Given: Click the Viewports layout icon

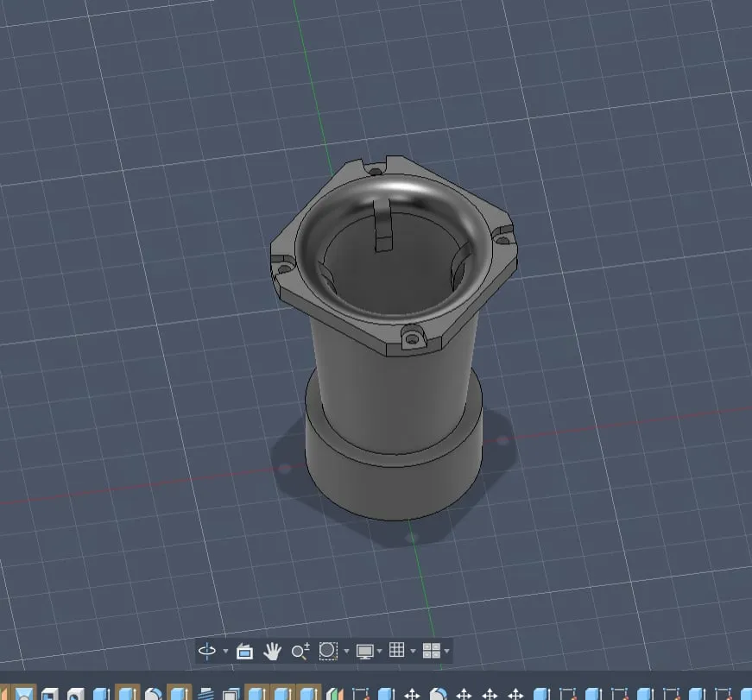Looking at the screenshot, I should click(x=431, y=651).
